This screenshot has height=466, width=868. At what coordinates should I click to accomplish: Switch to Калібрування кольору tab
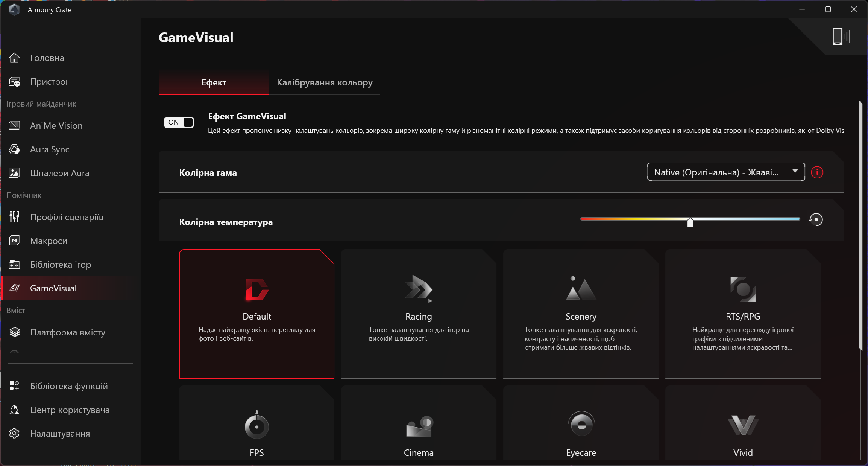coord(325,82)
